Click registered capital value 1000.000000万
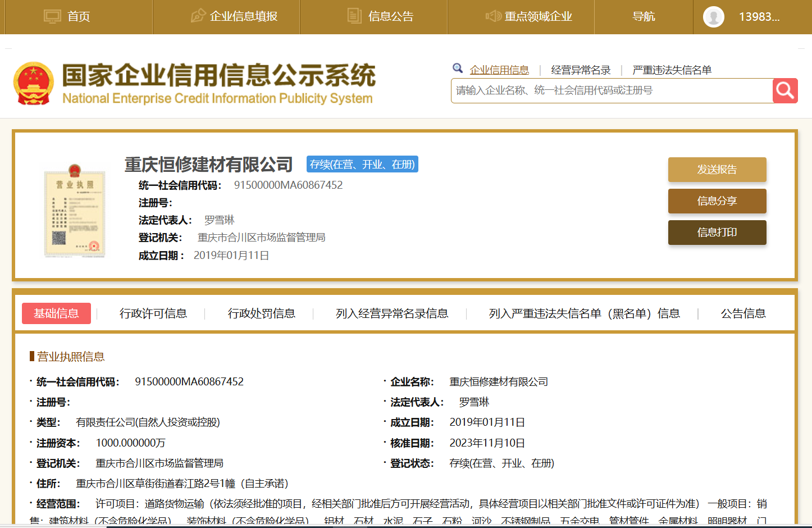 (x=130, y=443)
